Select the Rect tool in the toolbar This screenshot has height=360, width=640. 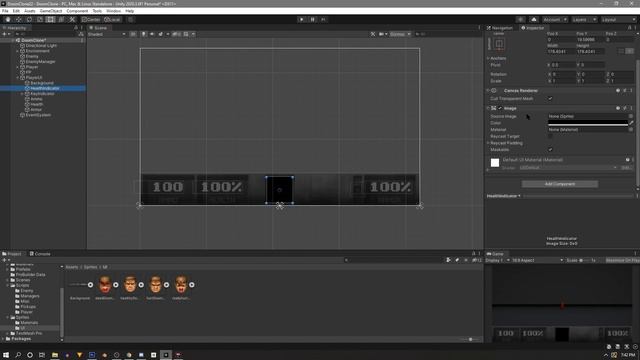coord(50,20)
